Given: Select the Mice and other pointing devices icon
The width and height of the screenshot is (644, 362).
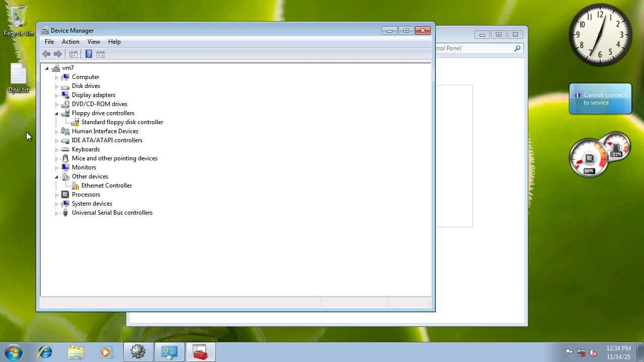Looking at the screenshot, I should click(65, 158).
